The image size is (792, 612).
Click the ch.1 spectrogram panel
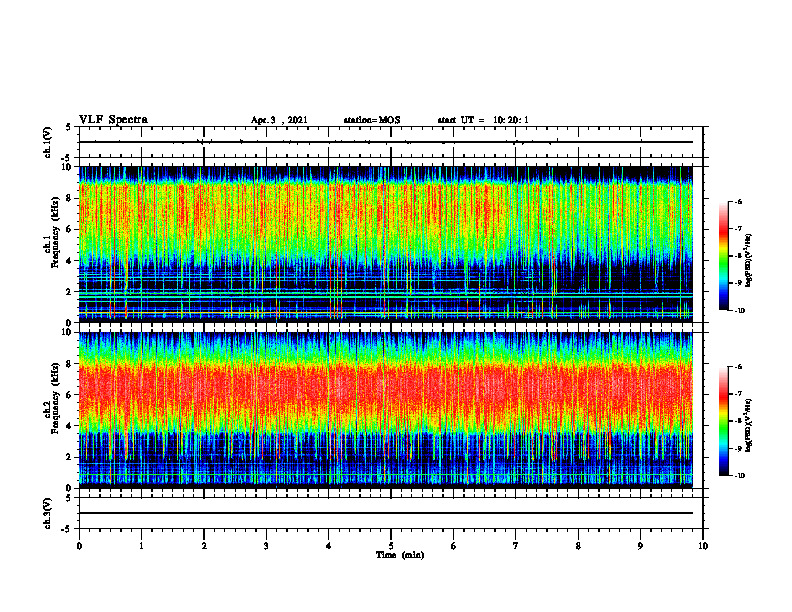[x=386, y=244]
